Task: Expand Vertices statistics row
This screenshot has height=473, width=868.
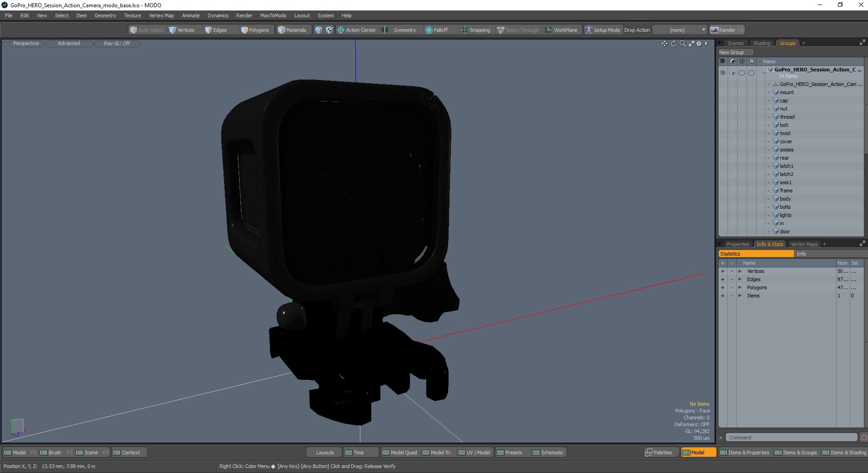Action: coord(740,271)
